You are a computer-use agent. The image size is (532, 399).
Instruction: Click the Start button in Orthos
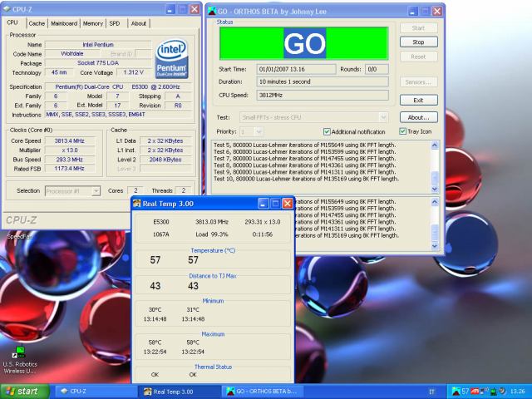[x=419, y=27]
